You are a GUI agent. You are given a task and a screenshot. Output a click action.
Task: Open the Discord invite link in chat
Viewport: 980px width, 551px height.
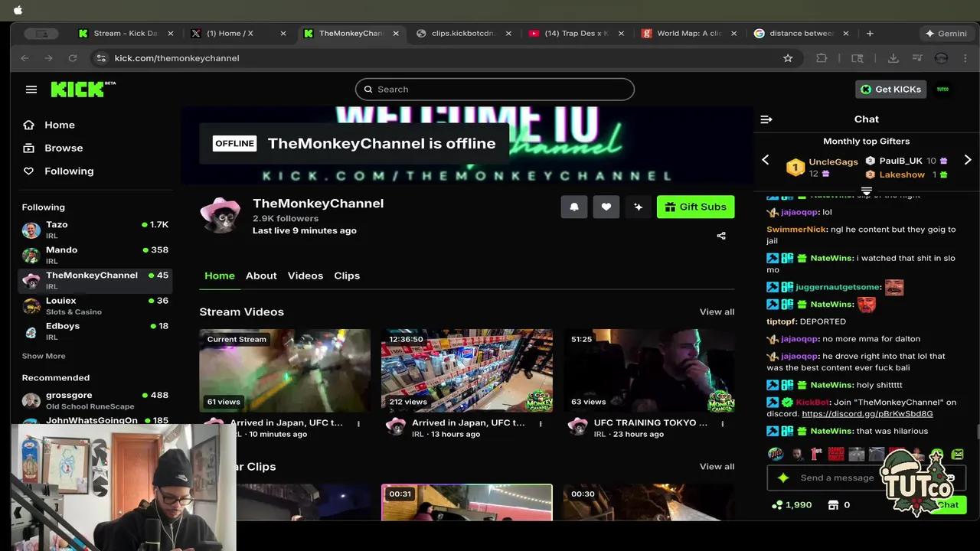[867, 414]
